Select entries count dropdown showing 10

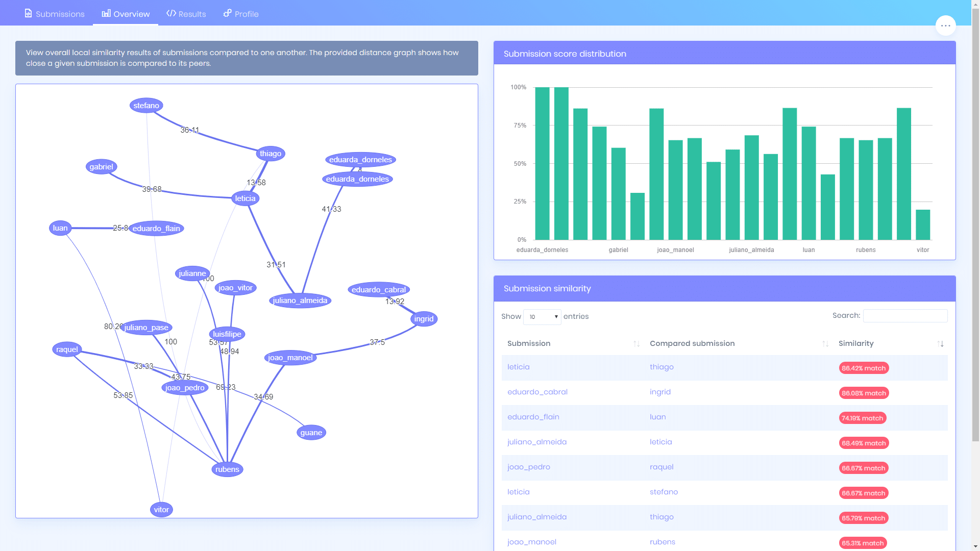[x=542, y=317]
